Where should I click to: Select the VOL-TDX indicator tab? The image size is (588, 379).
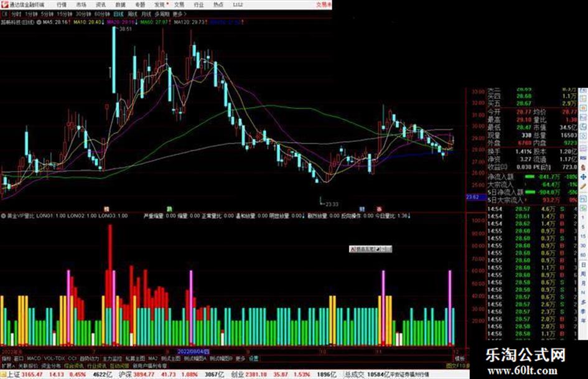[x=54, y=358]
